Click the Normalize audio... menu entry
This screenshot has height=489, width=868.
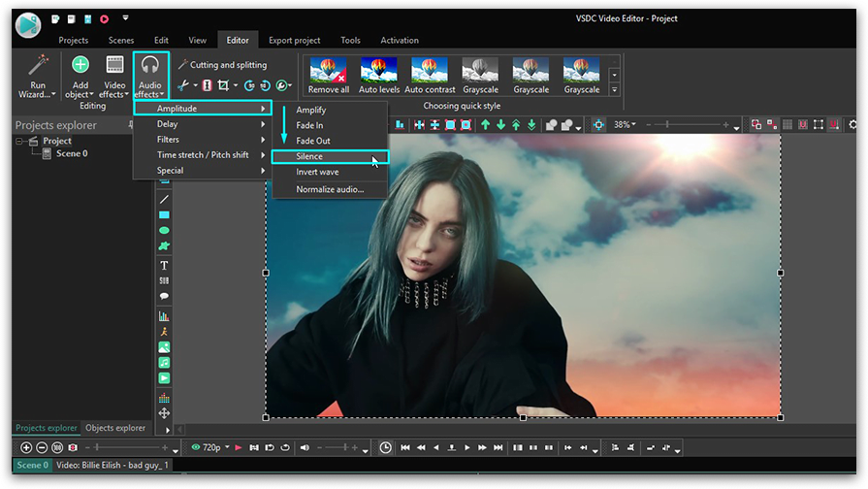(330, 189)
